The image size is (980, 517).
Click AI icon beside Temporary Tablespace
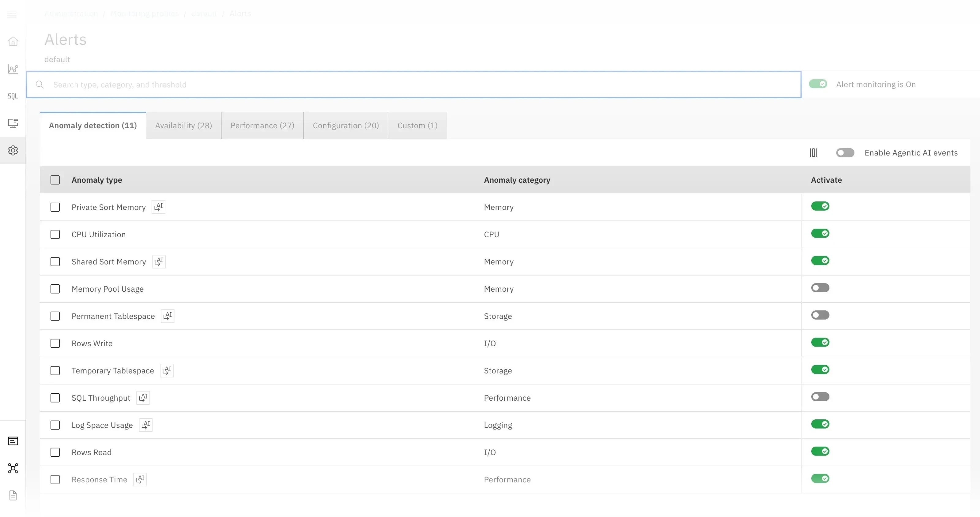pyautogui.click(x=167, y=371)
